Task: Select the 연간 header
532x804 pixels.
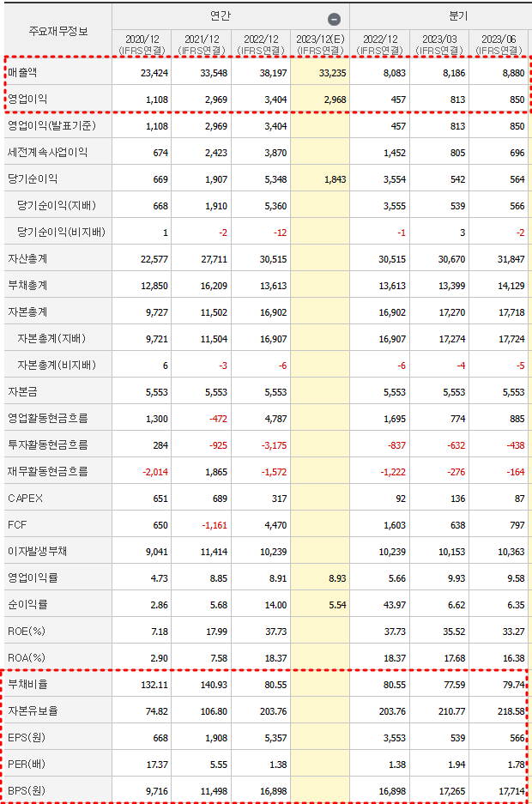Action: (220, 16)
